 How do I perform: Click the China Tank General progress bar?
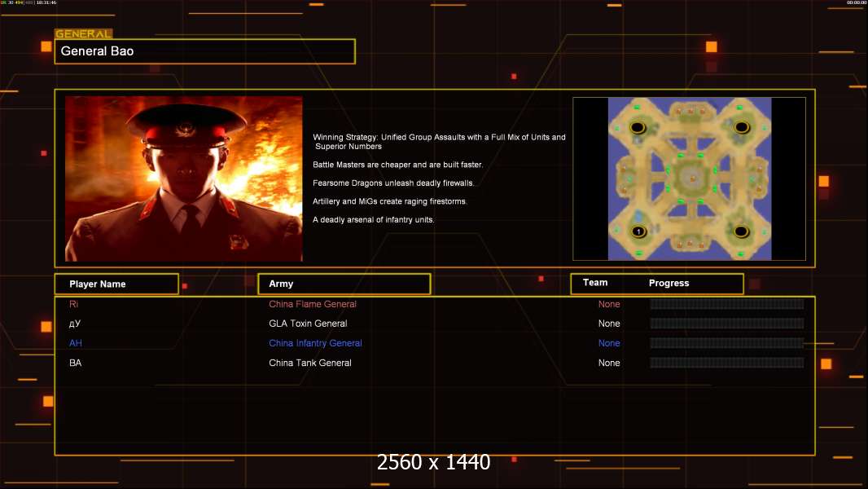(727, 363)
